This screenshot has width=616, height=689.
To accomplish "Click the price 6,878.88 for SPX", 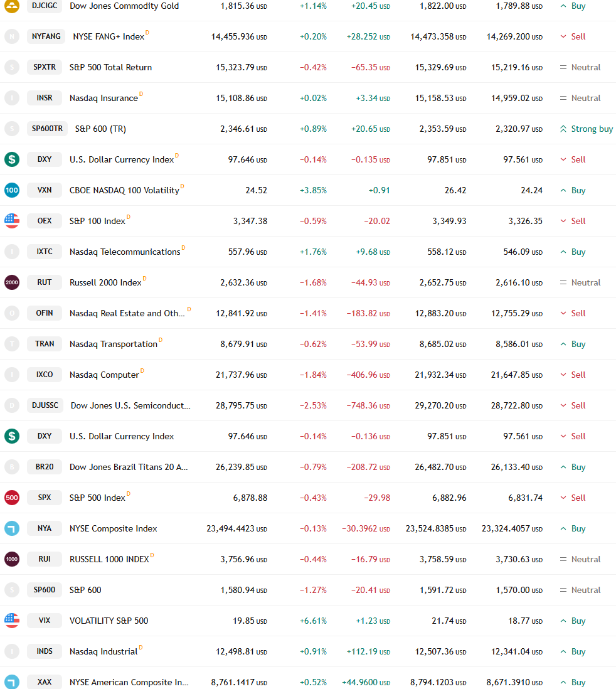I will point(250,498).
